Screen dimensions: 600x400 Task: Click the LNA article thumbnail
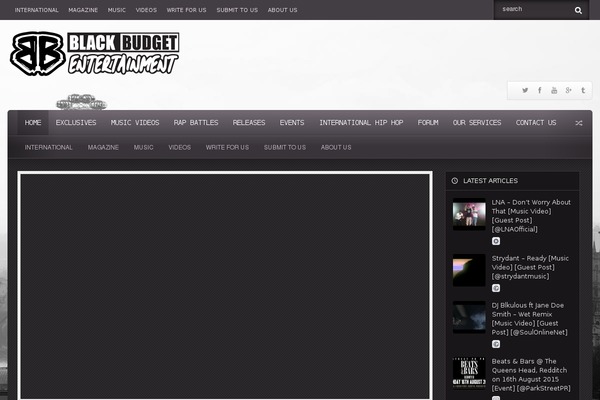[x=469, y=214]
